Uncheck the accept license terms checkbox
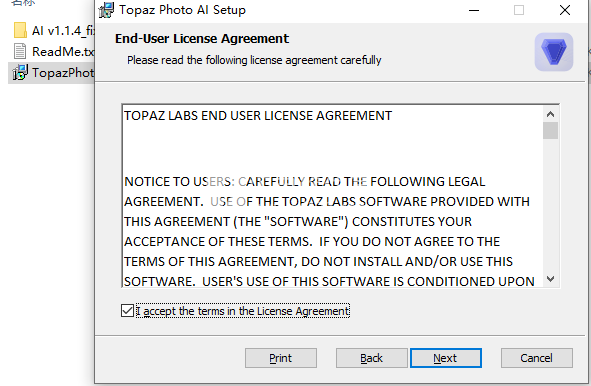This screenshot has height=386, width=591. [127, 311]
